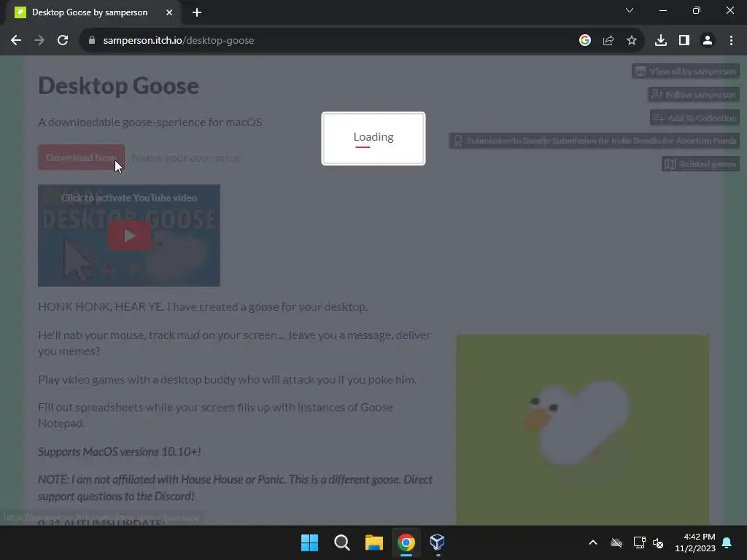Open the Windows Start menu
The width and height of the screenshot is (747, 560).
tap(309, 542)
